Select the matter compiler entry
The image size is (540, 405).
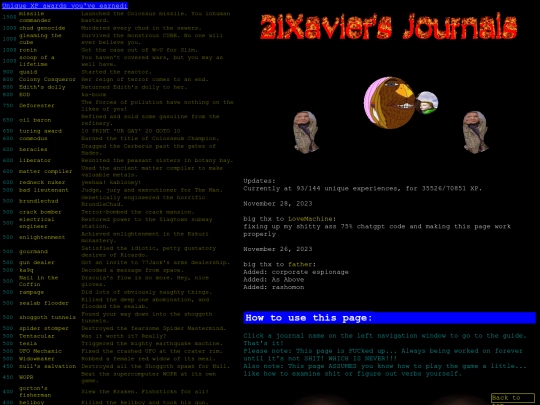[45, 171]
